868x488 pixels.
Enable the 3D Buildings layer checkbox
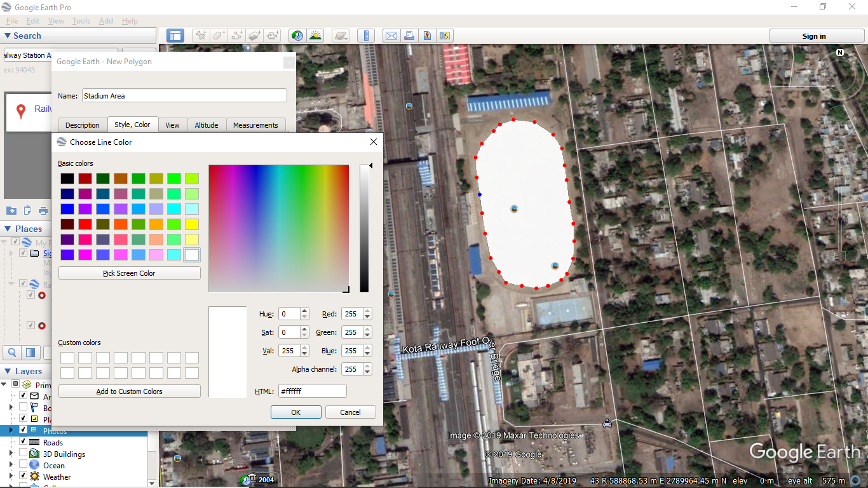tap(24, 454)
